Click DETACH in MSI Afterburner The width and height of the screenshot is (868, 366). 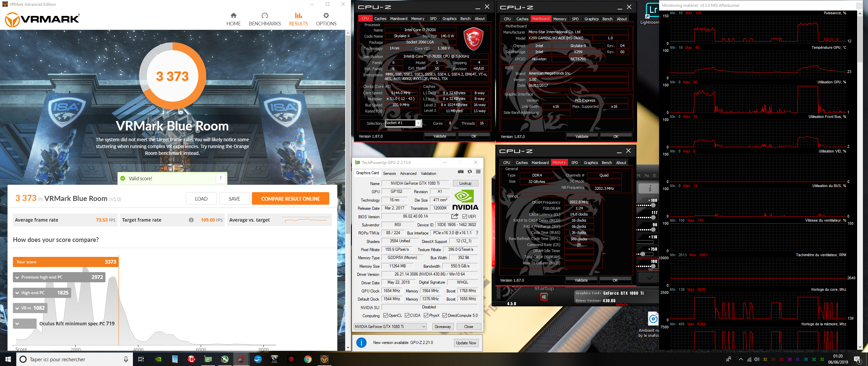pos(622,305)
